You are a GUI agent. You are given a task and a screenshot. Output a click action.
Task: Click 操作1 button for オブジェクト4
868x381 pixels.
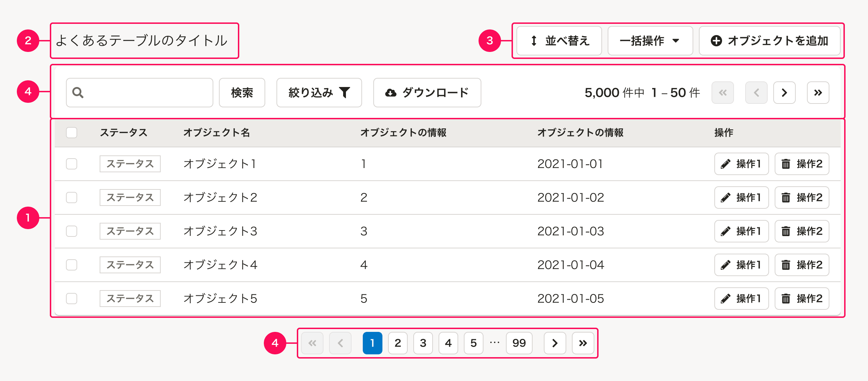[x=741, y=265]
